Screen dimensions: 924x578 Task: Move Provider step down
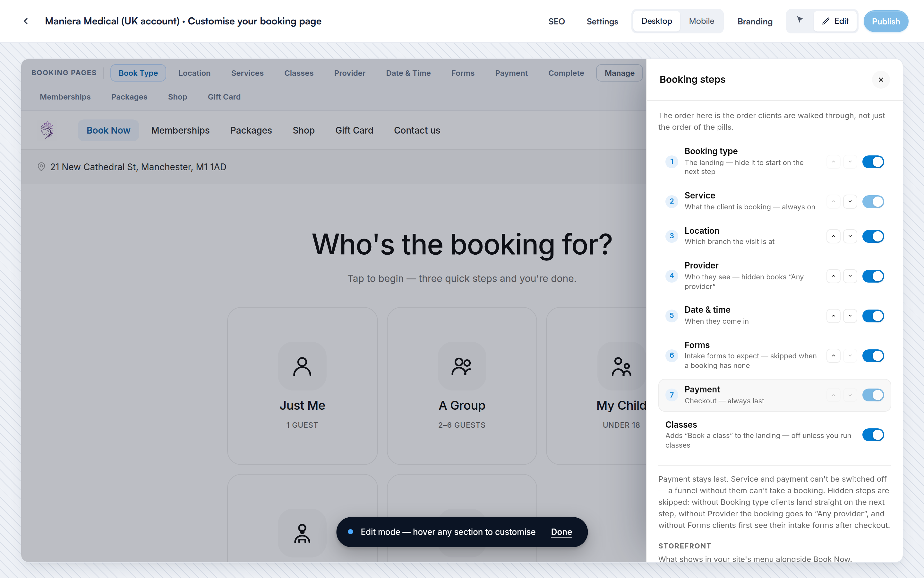point(850,276)
